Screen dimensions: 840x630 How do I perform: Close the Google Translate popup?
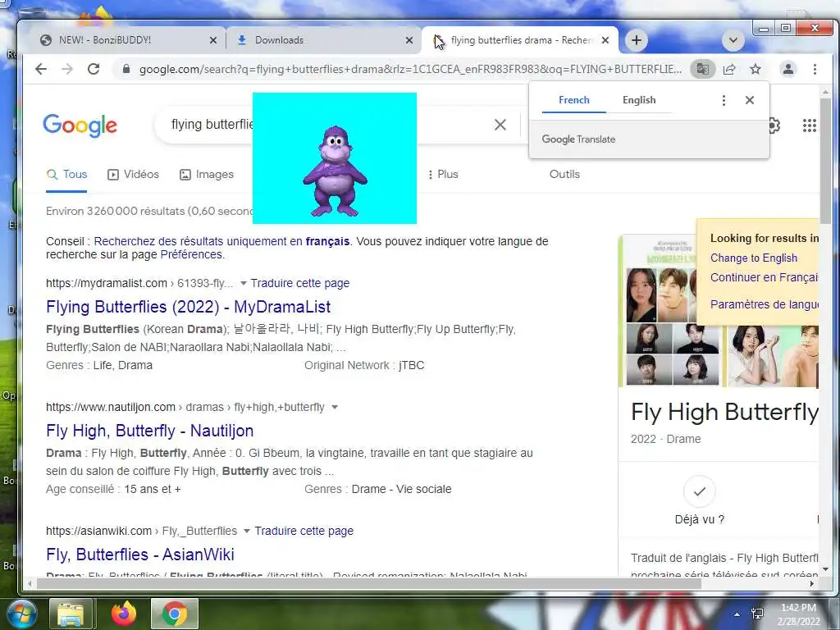click(750, 100)
